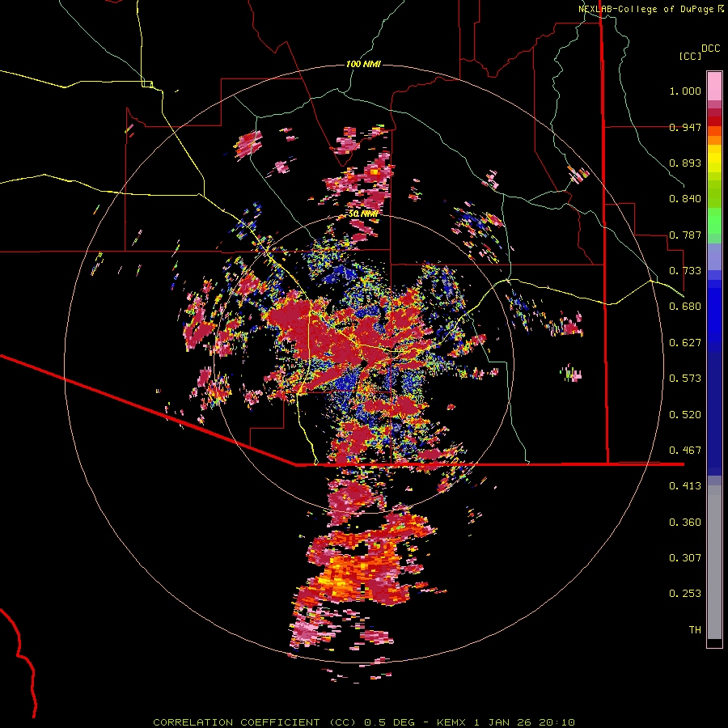Click the 0.840 scale value
The width and height of the screenshot is (728, 728).
[x=685, y=199]
